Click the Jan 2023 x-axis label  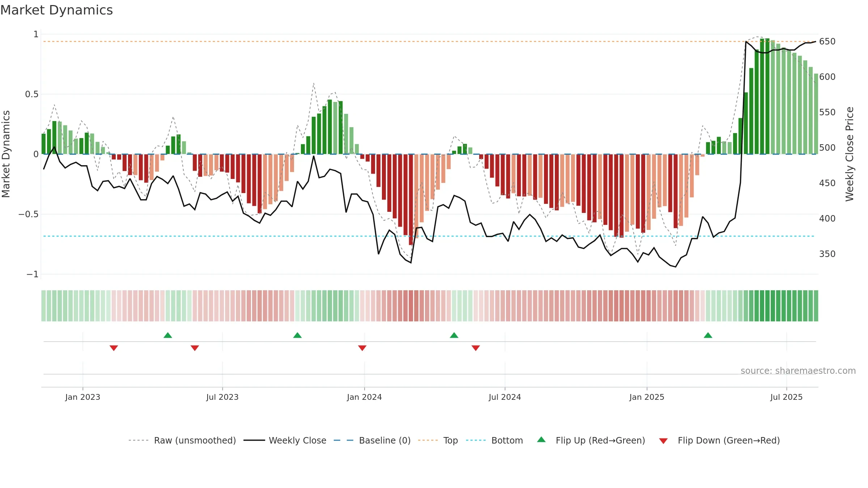pos(83,397)
